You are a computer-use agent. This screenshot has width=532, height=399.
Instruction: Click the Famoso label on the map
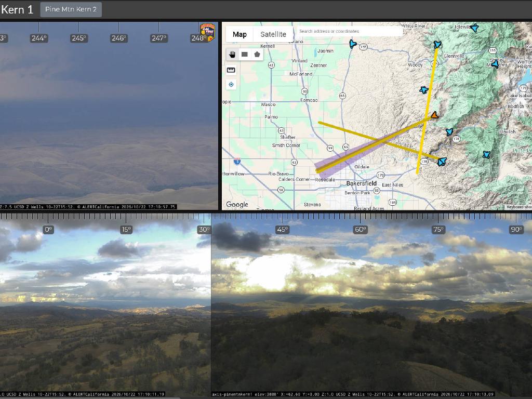309,100
